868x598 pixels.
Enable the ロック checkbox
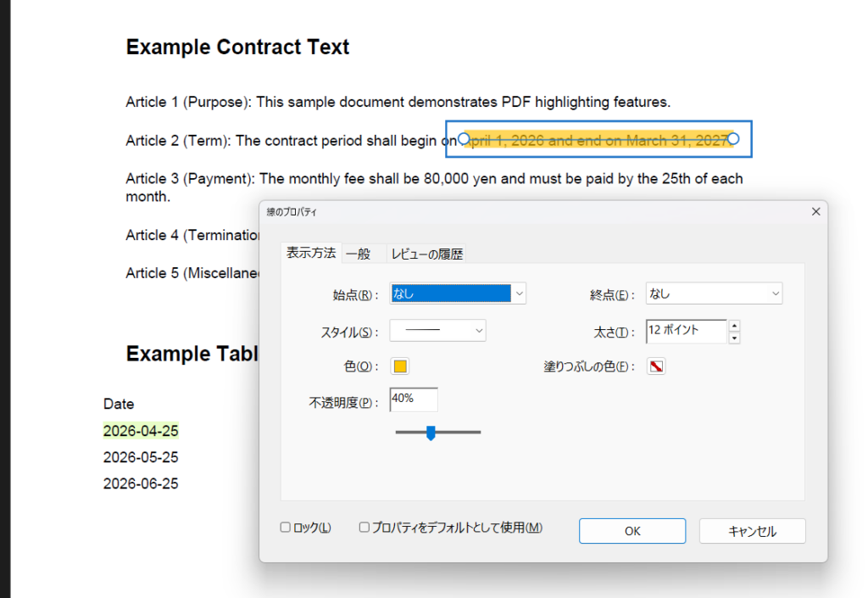pyautogui.click(x=286, y=528)
